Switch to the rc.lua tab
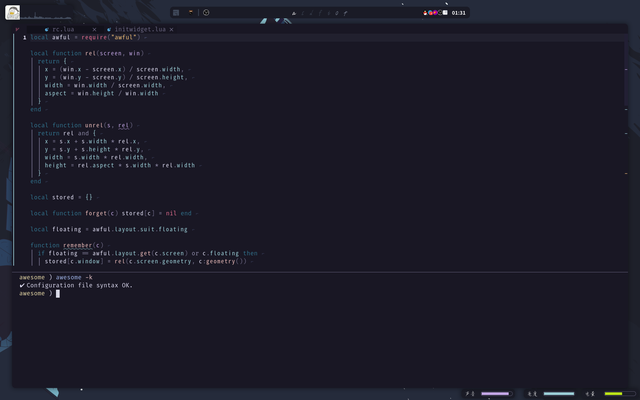The width and height of the screenshot is (640, 400). (x=63, y=29)
